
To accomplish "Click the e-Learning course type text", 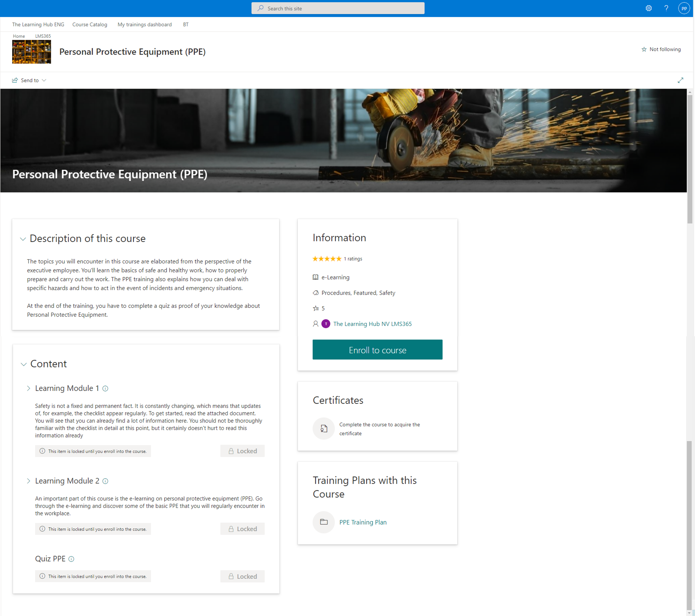I will click(335, 277).
